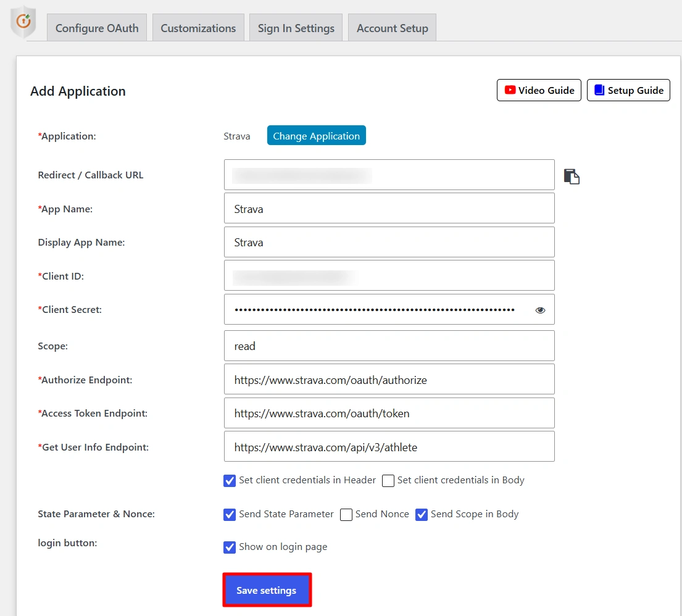This screenshot has height=616, width=682.
Task: Click the miniOrange shield logo
Action: [23, 21]
